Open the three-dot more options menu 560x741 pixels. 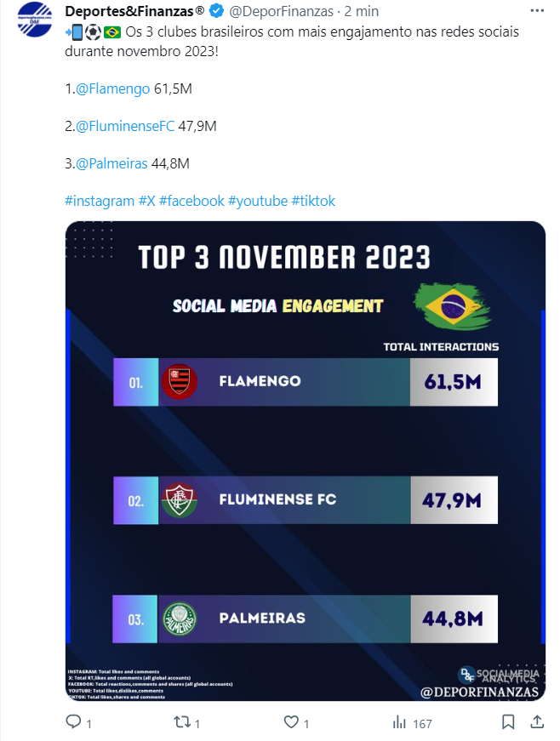click(x=537, y=11)
